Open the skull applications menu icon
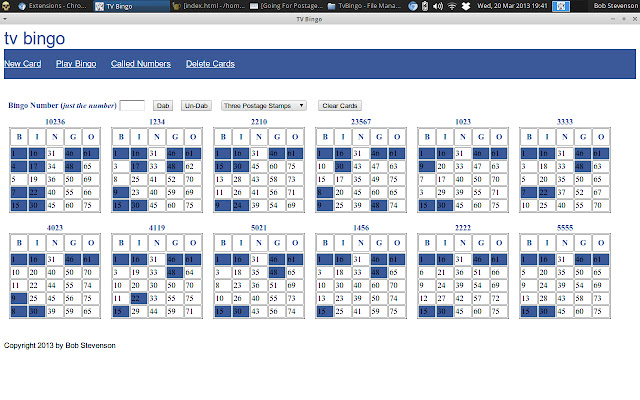The height and width of the screenshot is (400, 640). (7, 6)
